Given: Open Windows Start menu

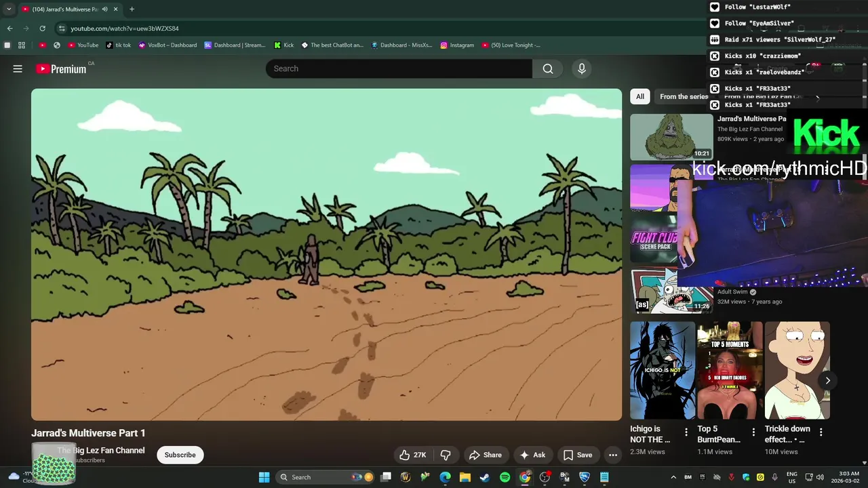Looking at the screenshot, I should coord(264,477).
